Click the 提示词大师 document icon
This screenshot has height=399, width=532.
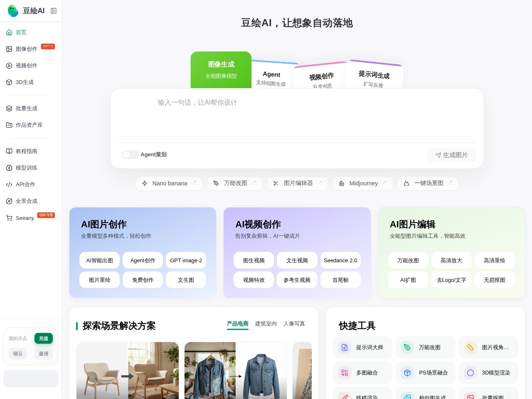coord(345,347)
